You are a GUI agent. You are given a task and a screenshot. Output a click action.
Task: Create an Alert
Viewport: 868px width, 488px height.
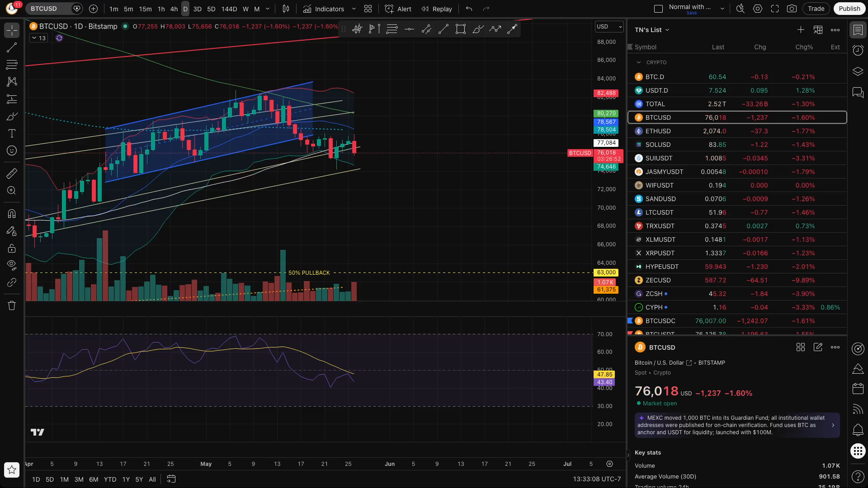tap(398, 9)
